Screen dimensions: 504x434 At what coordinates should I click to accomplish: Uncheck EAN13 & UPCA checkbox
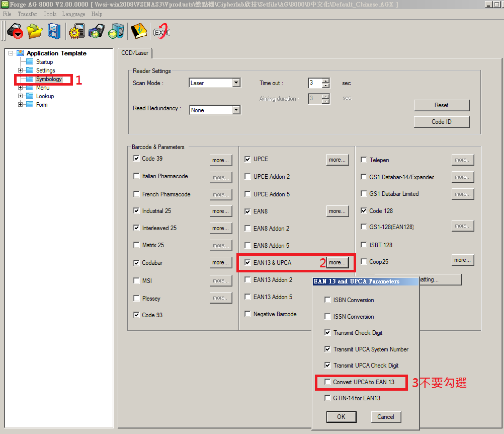coord(247,262)
